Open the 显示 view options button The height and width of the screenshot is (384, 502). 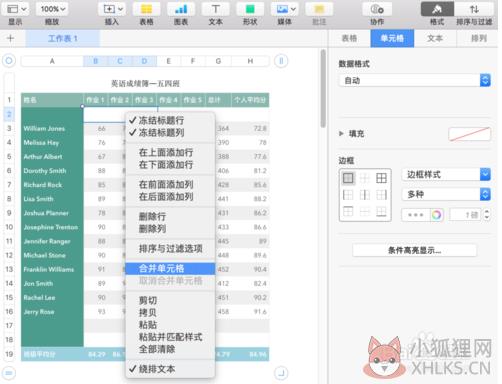[16, 9]
